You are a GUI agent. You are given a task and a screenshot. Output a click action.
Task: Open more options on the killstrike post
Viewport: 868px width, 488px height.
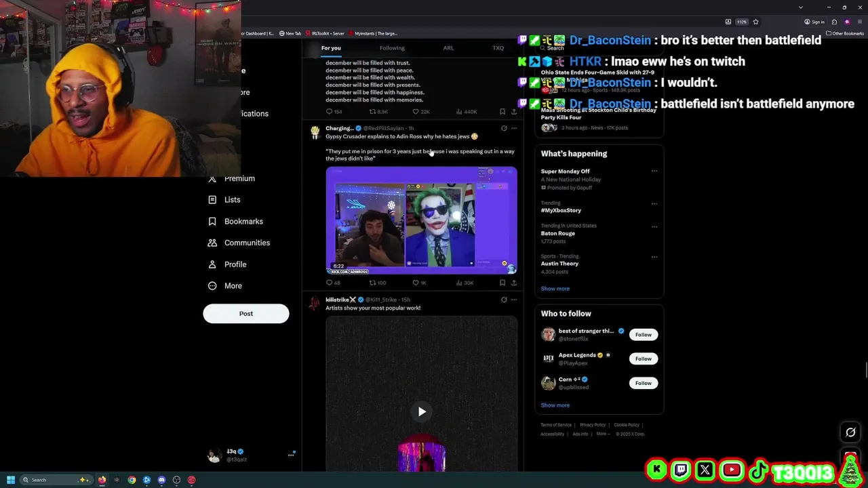pyautogui.click(x=514, y=300)
